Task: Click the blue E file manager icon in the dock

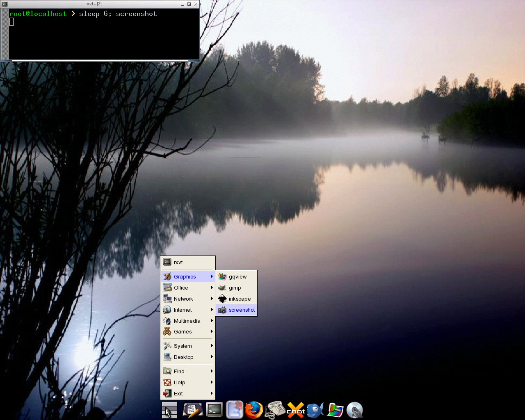Action: (x=235, y=410)
